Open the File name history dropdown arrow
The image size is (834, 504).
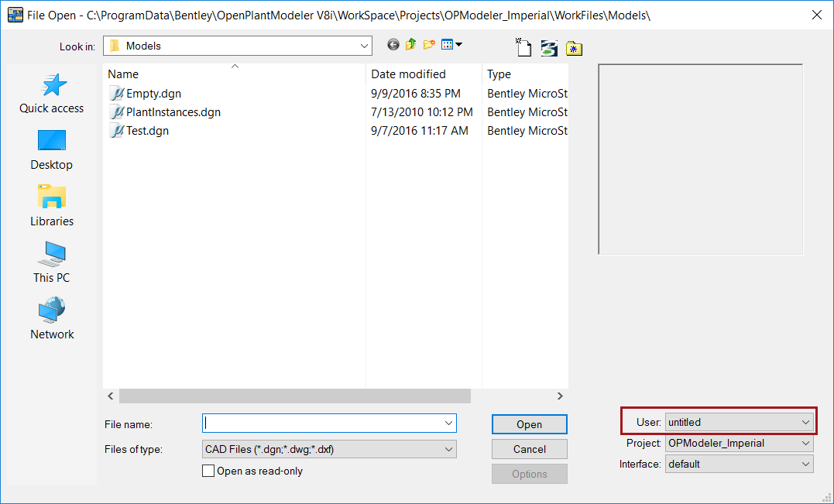point(448,423)
